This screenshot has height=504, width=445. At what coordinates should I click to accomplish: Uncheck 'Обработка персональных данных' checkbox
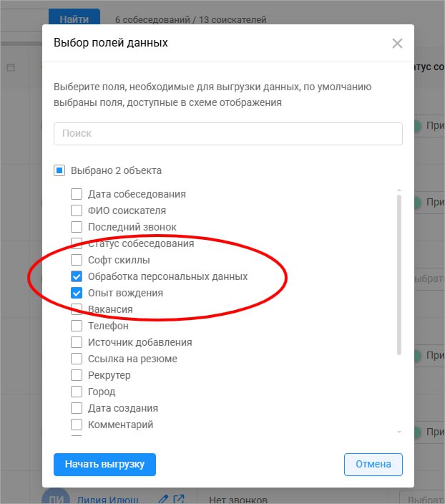point(77,276)
